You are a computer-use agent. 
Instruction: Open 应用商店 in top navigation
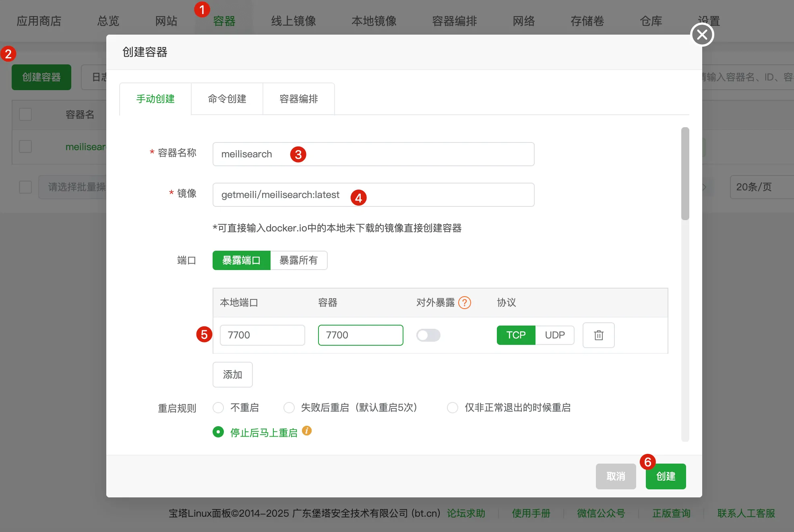coord(39,21)
